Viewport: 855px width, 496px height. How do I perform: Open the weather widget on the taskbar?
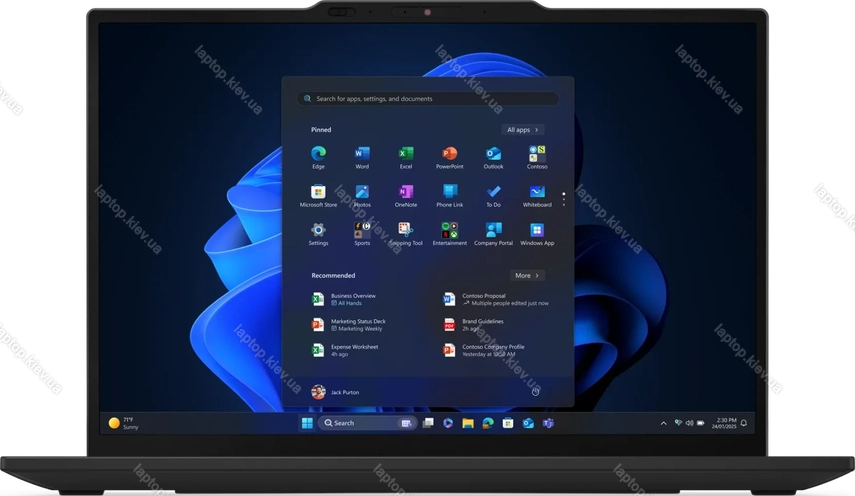click(x=124, y=423)
